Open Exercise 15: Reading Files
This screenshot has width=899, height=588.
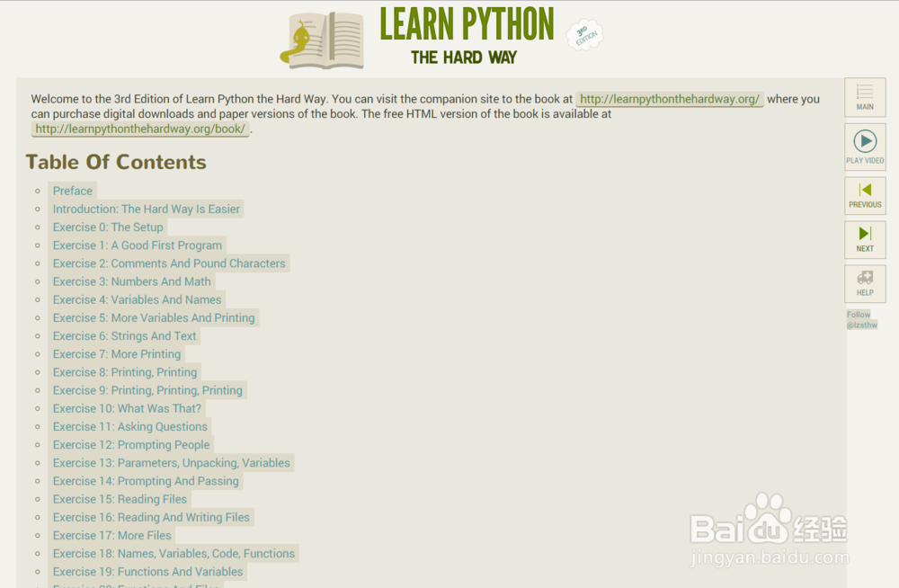120,499
